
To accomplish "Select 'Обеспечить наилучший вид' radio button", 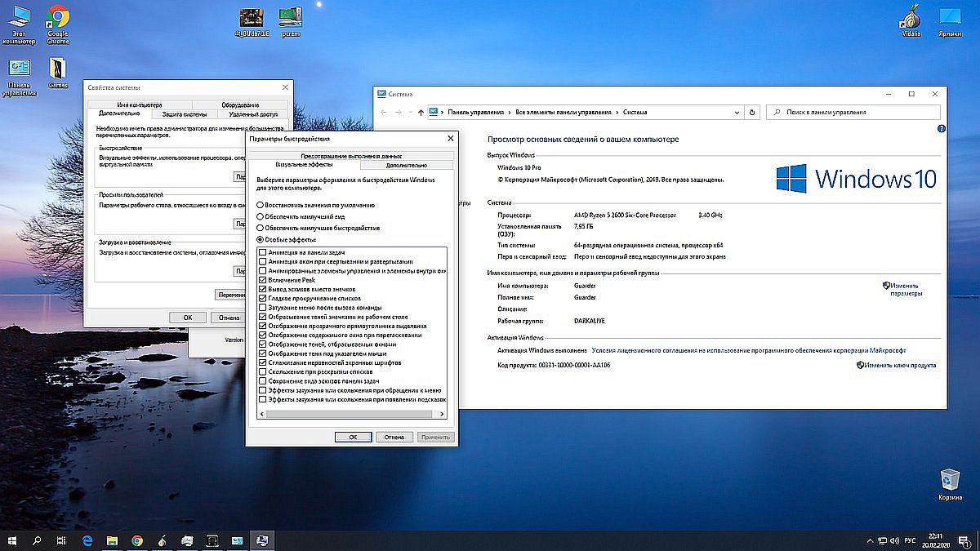I will click(261, 216).
